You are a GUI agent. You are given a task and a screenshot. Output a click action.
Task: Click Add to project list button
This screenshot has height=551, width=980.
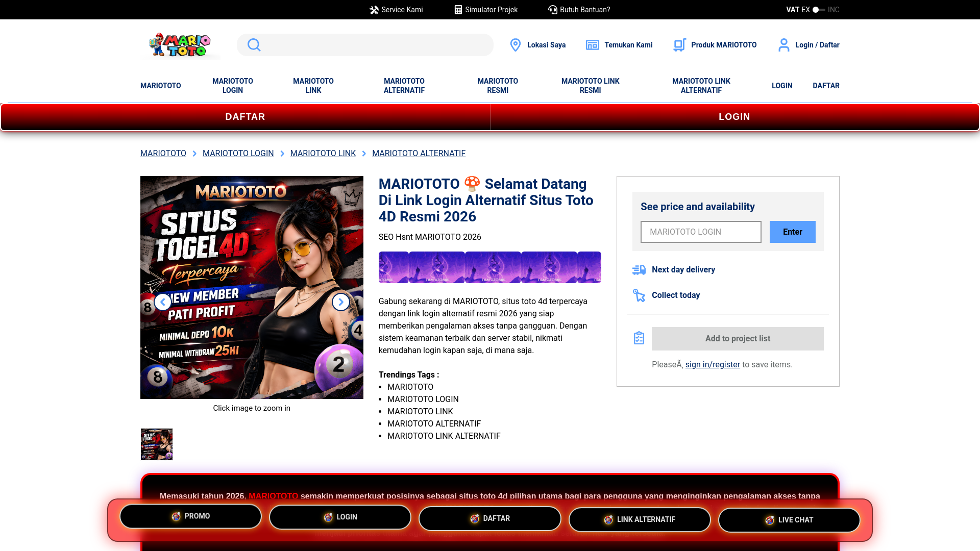coord(738,339)
